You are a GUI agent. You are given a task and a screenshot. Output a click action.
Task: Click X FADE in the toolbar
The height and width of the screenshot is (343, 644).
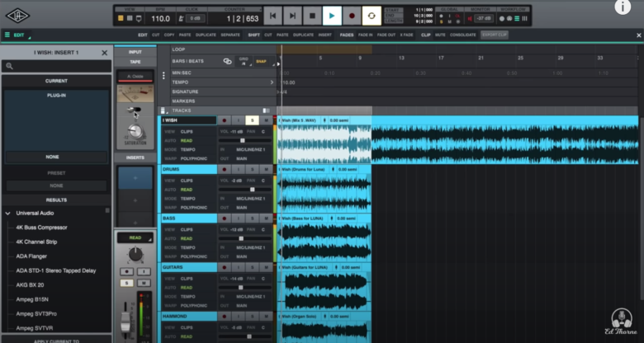(406, 35)
